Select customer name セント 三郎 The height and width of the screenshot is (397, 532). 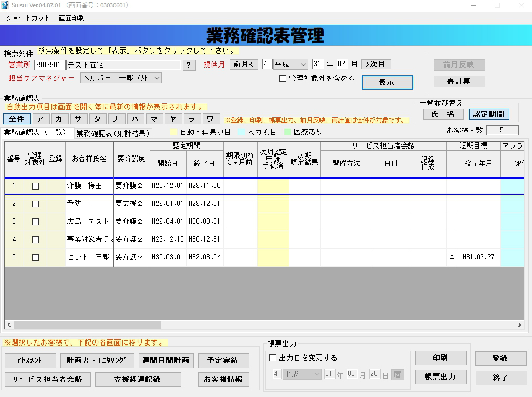tap(90, 257)
